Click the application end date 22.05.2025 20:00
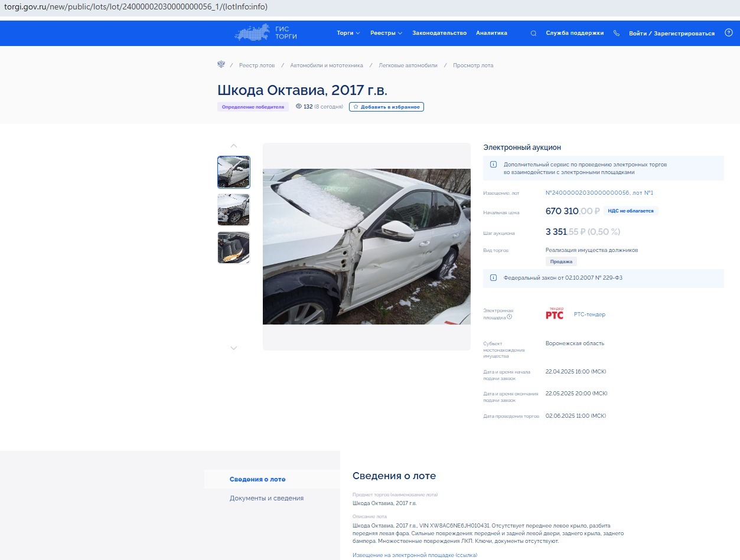Screen dimensions: 740x560 click(576, 394)
